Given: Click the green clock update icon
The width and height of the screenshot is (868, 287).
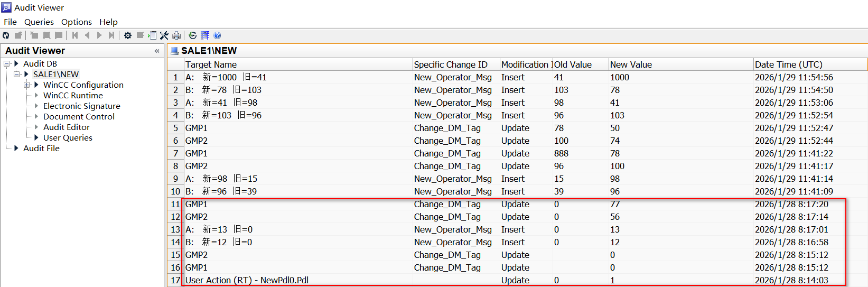Looking at the screenshot, I should (193, 35).
